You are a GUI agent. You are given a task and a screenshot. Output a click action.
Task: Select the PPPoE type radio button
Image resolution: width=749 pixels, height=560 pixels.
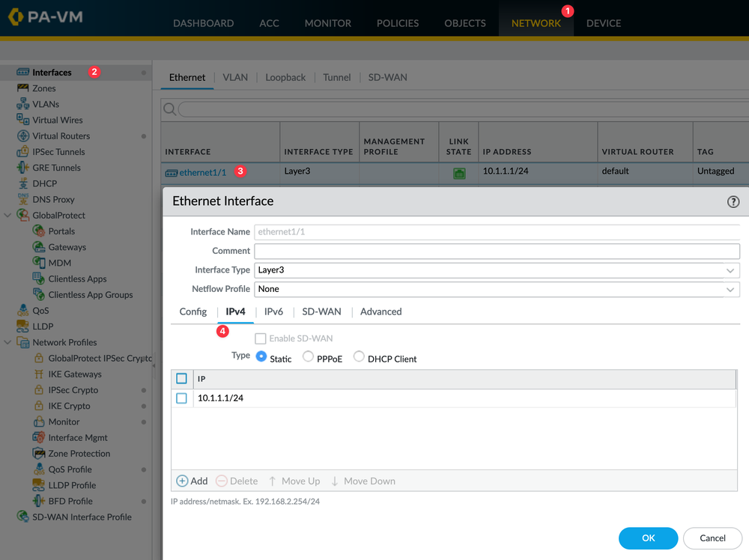click(308, 357)
